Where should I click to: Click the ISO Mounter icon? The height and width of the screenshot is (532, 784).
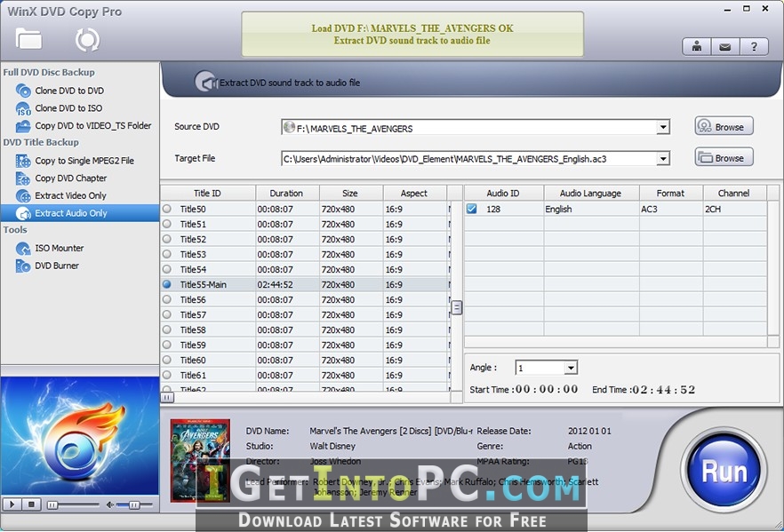pyautogui.click(x=23, y=249)
